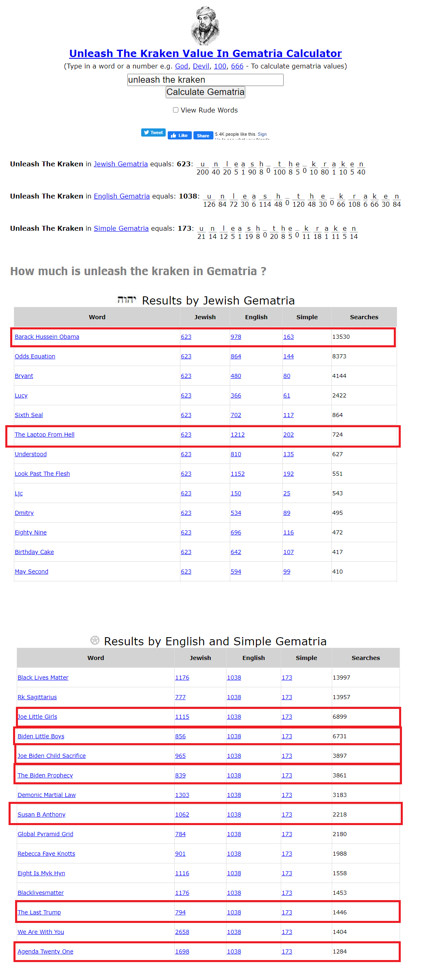The width and height of the screenshot is (444, 980).
Task: Click the gematria word input field
Action: tap(205, 80)
